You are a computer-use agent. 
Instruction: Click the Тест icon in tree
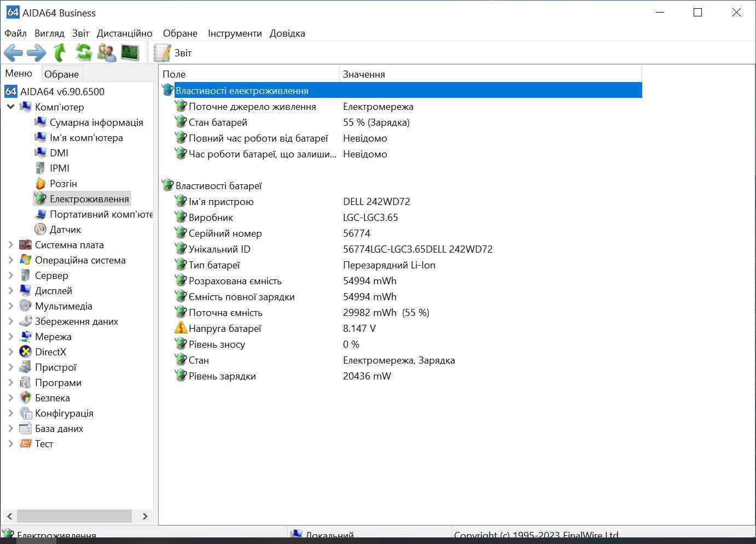pos(25,444)
